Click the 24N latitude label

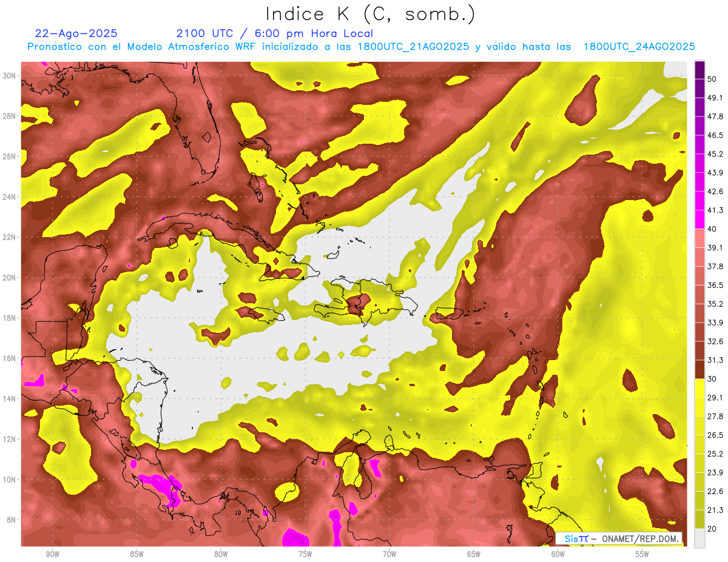(x=9, y=197)
